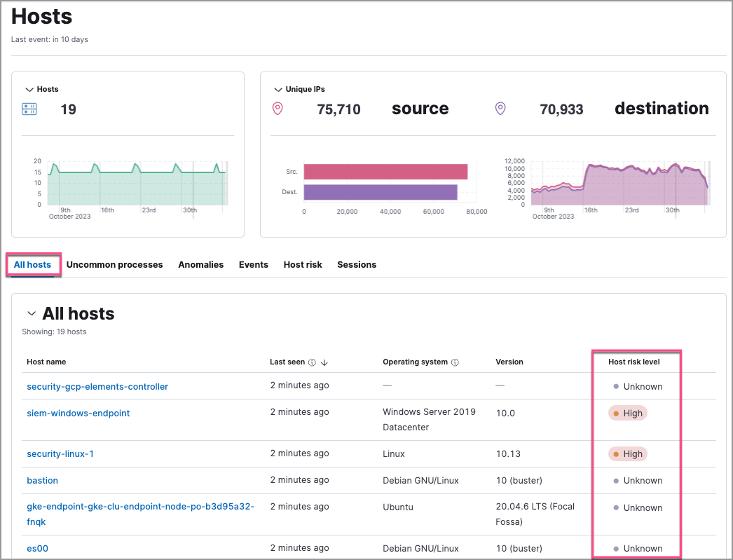
Task: Click the descending sort arrow on Last seen
Action: pos(324,362)
